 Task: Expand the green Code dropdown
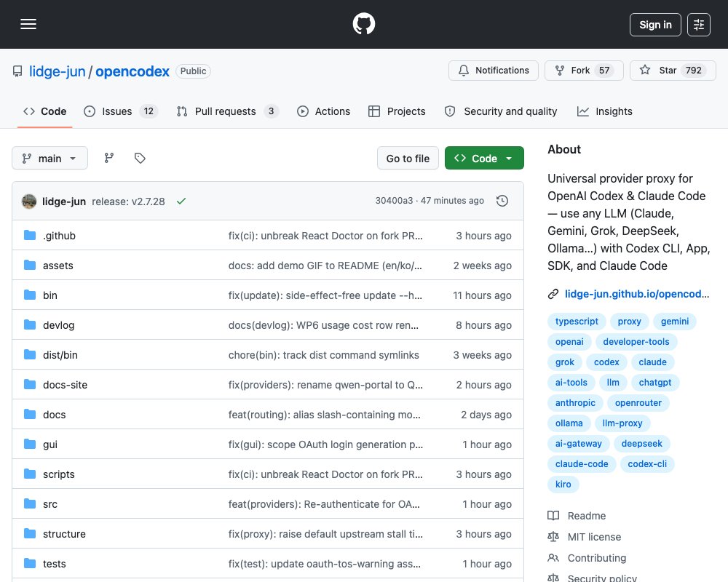point(484,159)
